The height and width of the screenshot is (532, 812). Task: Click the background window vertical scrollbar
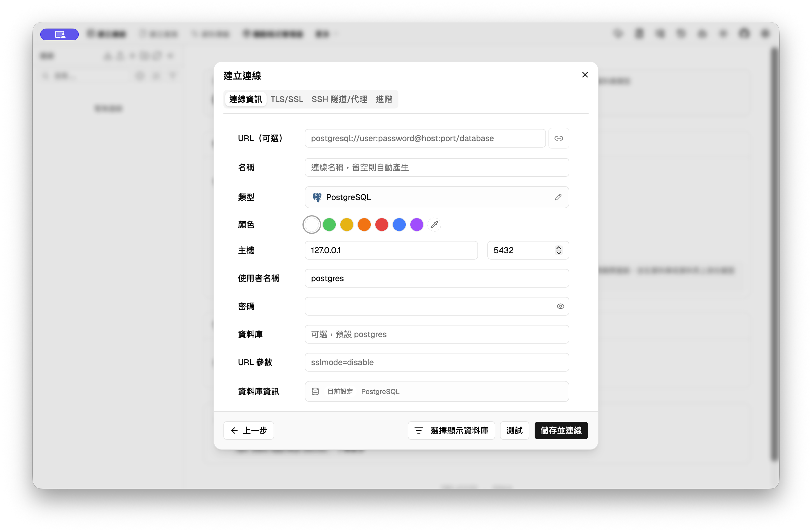[x=774, y=254]
